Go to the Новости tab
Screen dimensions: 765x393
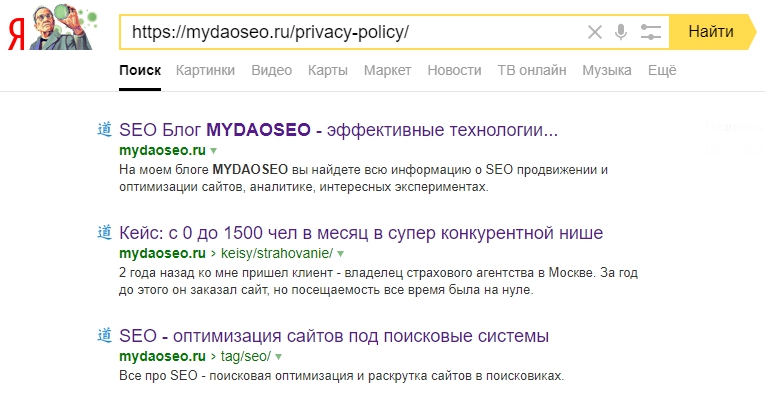[454, 70]
